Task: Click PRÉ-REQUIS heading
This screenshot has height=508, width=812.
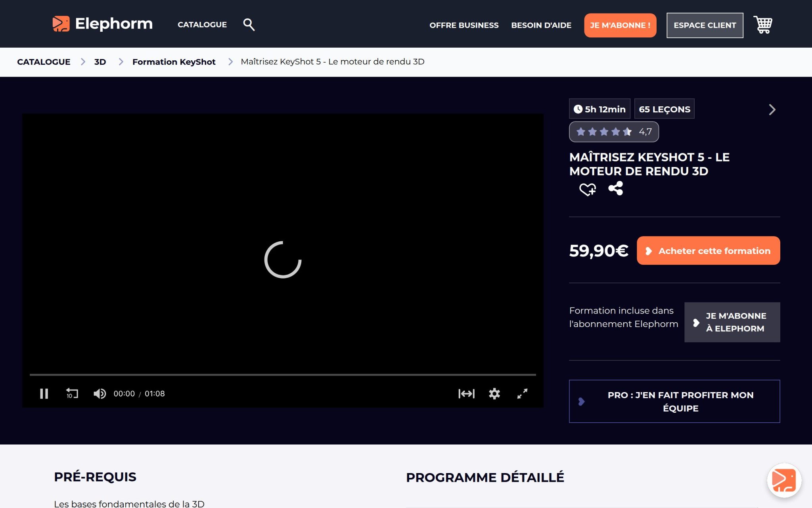Action: pos(95,477)
